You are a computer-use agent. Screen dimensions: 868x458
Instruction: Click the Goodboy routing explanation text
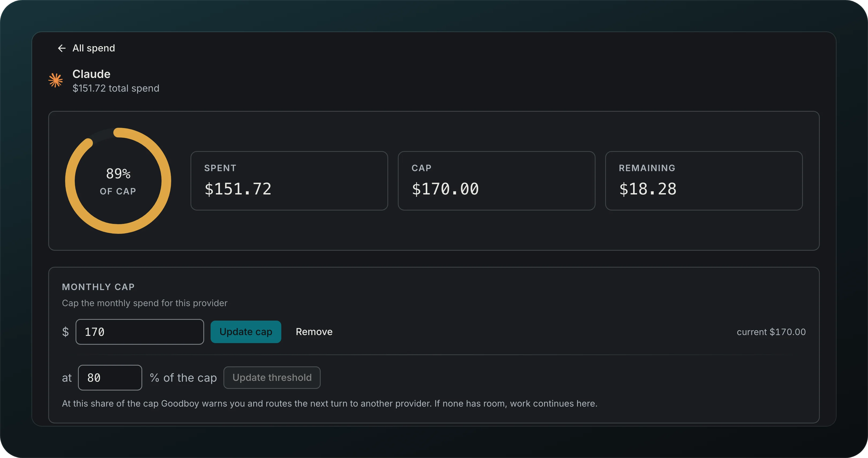click(x=330, y=403)
